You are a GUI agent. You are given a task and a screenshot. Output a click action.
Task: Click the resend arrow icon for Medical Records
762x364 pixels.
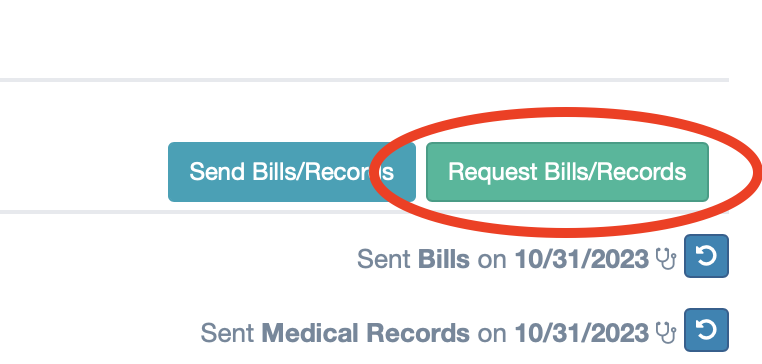coord(706,330)
